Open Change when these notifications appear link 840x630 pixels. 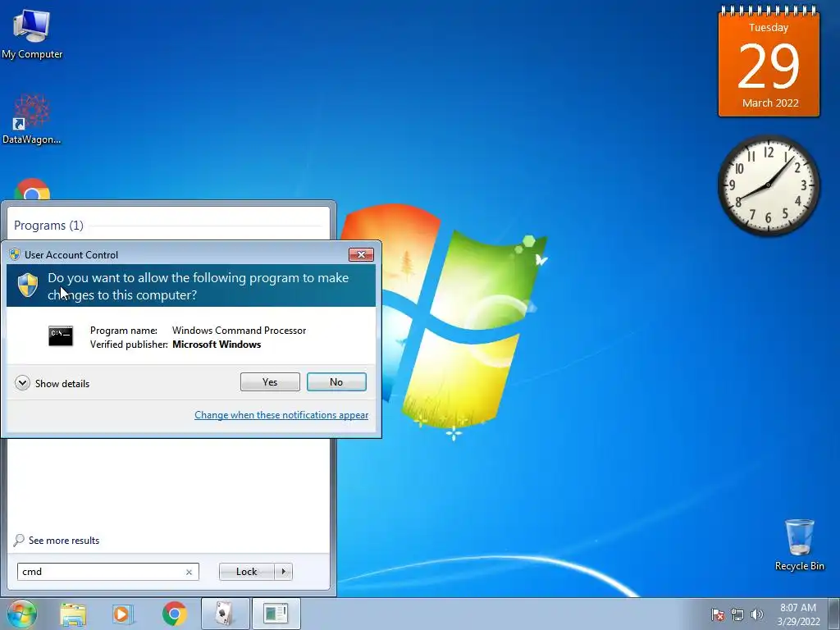281,415
